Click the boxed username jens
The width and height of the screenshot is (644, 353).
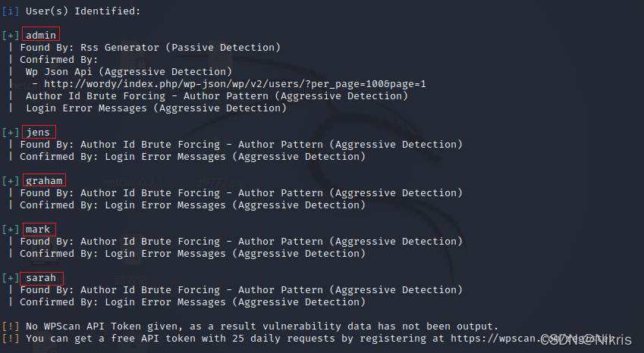[39, 132]
